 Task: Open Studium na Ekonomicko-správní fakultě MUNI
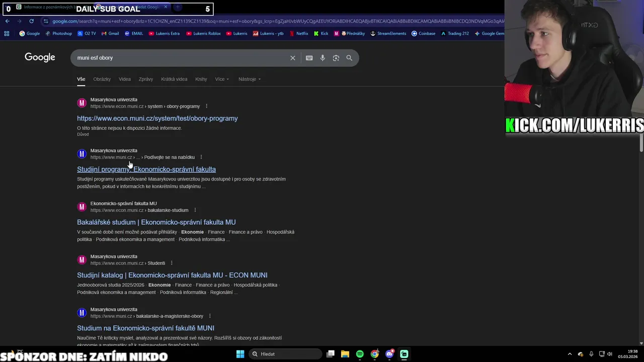coord(145,328)
